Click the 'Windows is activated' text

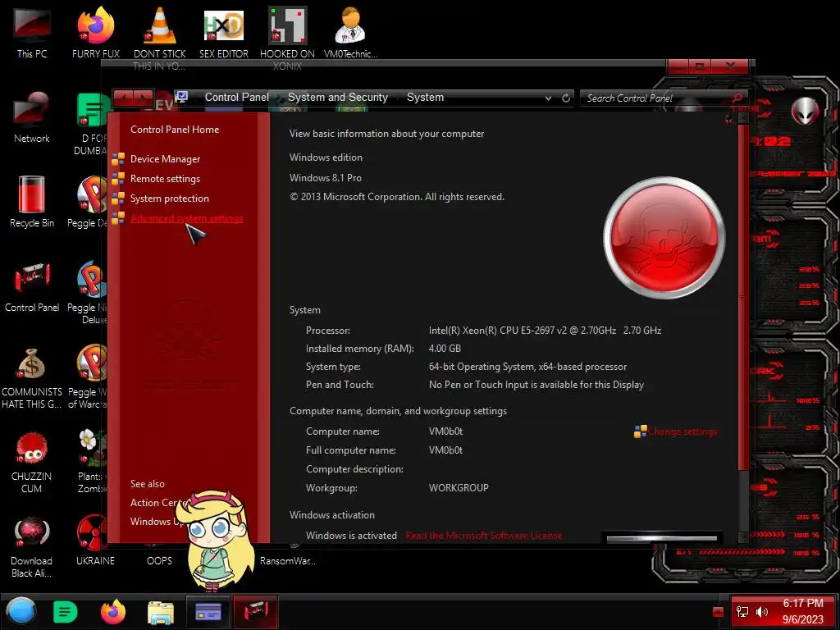point(351,535)
